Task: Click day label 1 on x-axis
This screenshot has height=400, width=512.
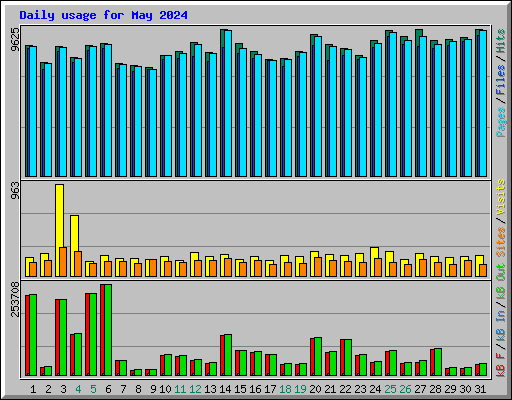Action: pyautogui.click(x=33, y=389)
